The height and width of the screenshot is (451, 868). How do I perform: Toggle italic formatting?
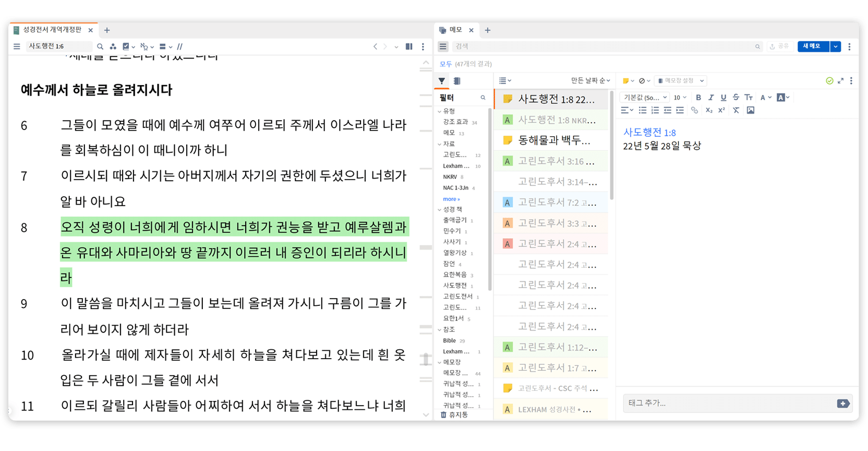[710, 98]
